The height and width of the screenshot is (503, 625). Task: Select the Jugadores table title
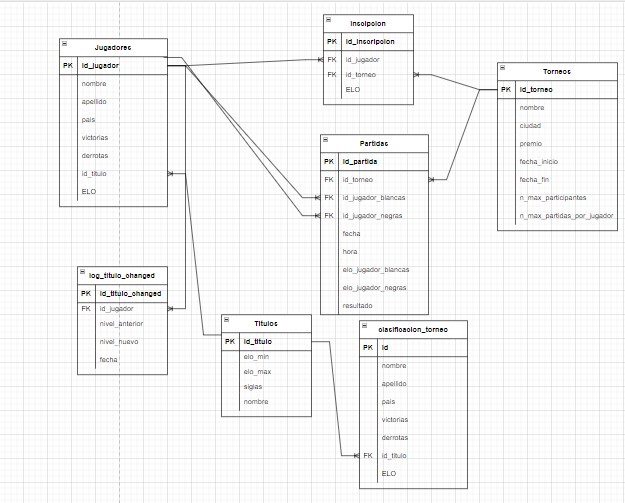113,47
